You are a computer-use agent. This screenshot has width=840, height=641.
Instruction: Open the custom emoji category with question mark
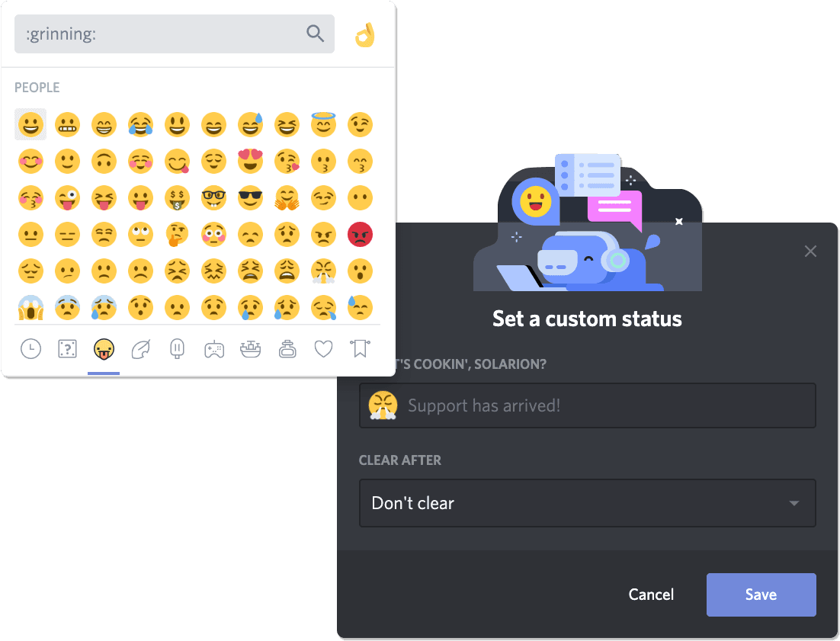[67, 349]
